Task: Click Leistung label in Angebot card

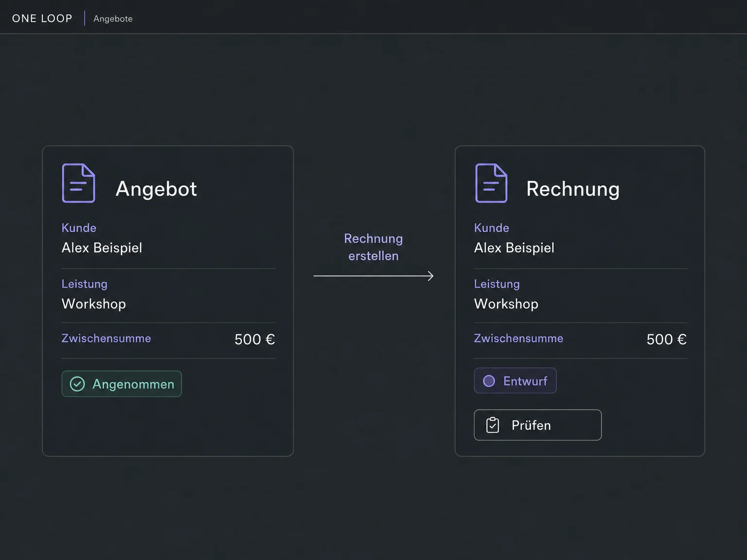Action: (85, 284)
